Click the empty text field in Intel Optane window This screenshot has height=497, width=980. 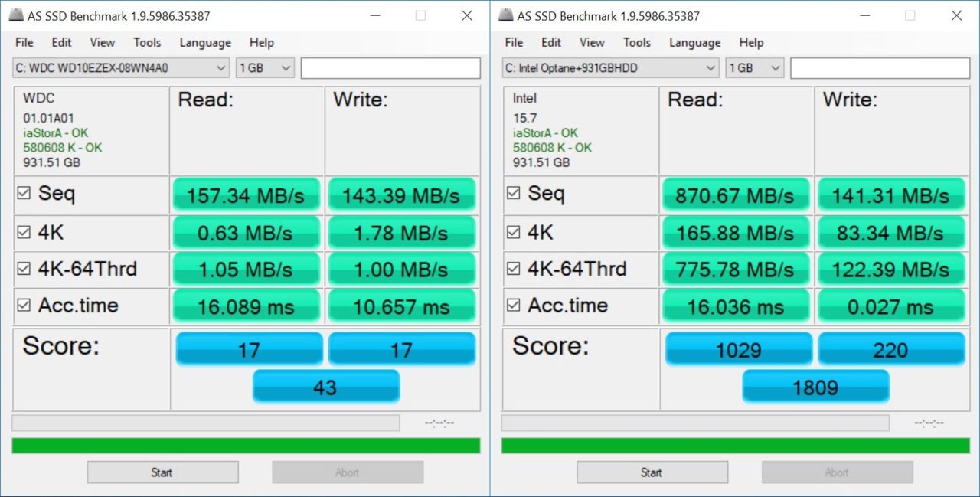point(880,68)
